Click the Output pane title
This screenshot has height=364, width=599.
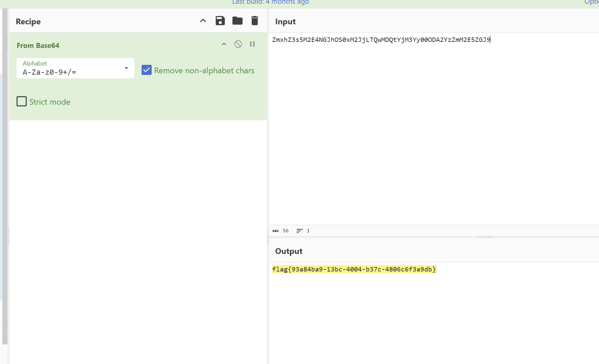point(289,251)
